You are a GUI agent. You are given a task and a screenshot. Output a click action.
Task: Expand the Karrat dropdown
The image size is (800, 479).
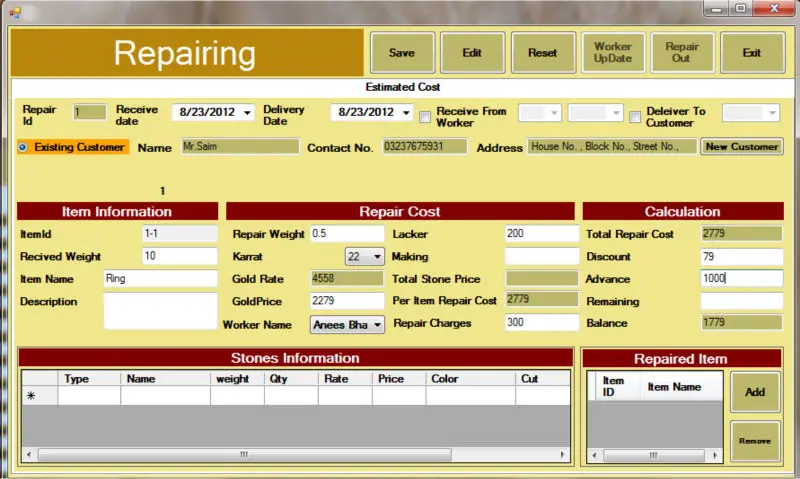point(376,257)
